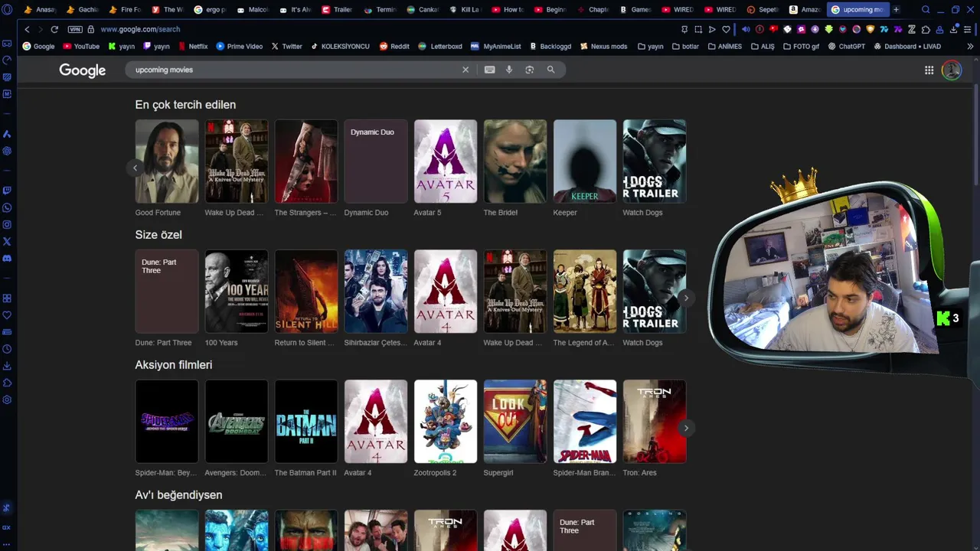Open the FOTO gif bookmarks folder
The height and width of the screenshot is (551, 980).
coord(802,46)
